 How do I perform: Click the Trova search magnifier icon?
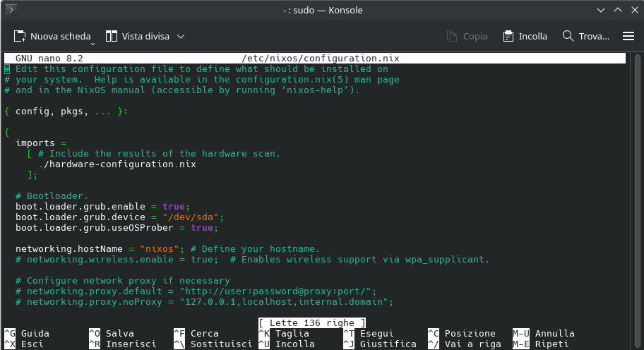click(x=568, y=36)
